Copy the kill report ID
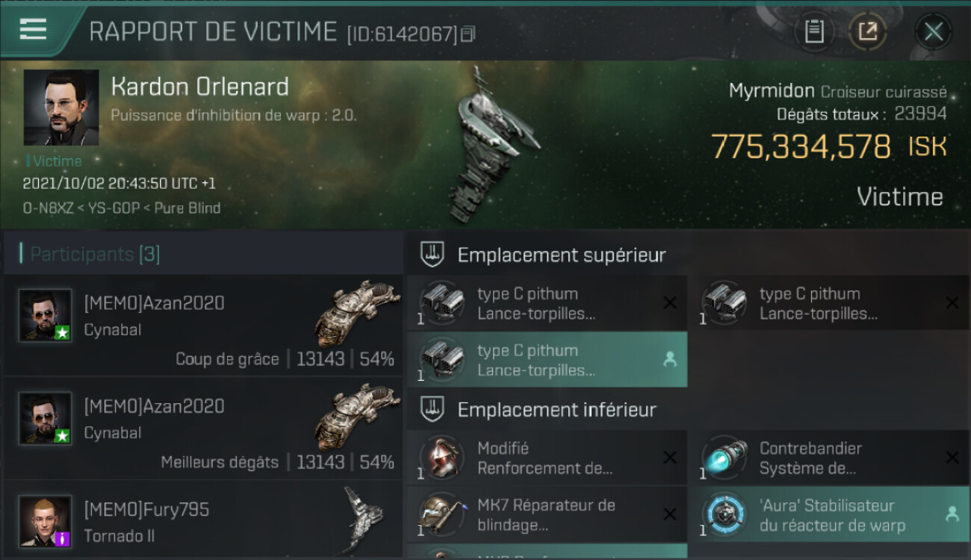The image size is (971, 560). [468, 34]
